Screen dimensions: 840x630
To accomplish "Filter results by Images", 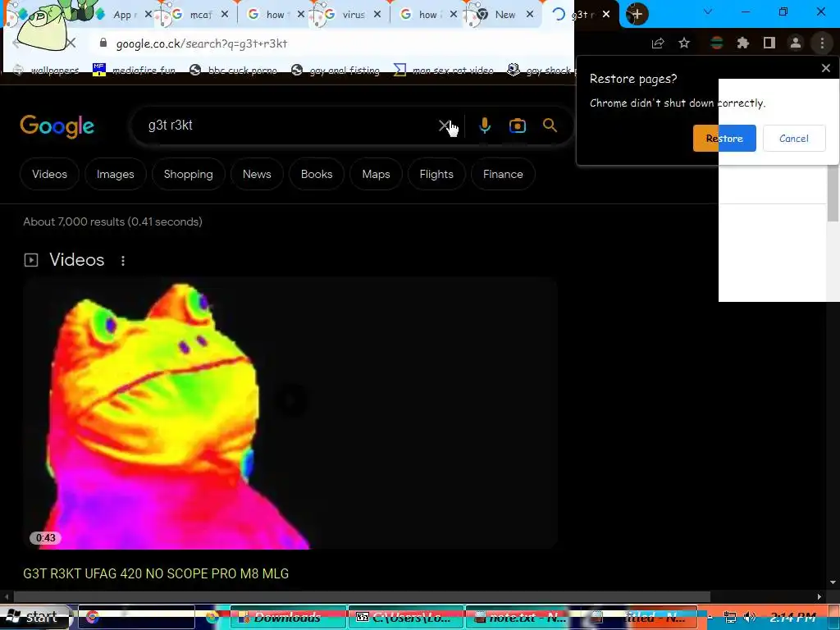I will pyautogui.click(x=115, y=174).
